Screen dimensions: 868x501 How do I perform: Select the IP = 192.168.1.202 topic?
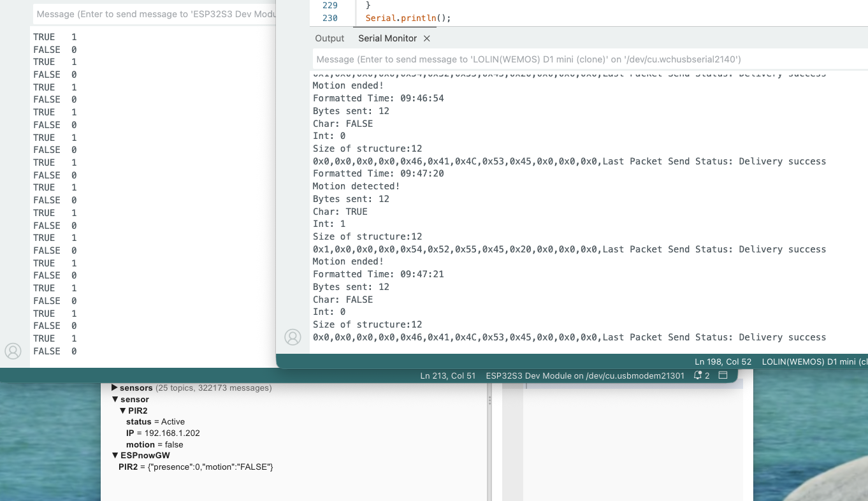click(x=163, y=433)
